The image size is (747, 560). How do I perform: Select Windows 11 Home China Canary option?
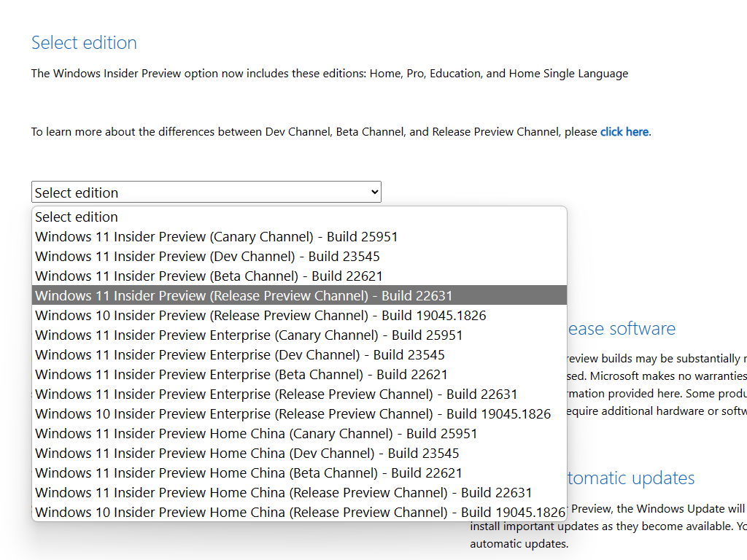tap(256, 433)
